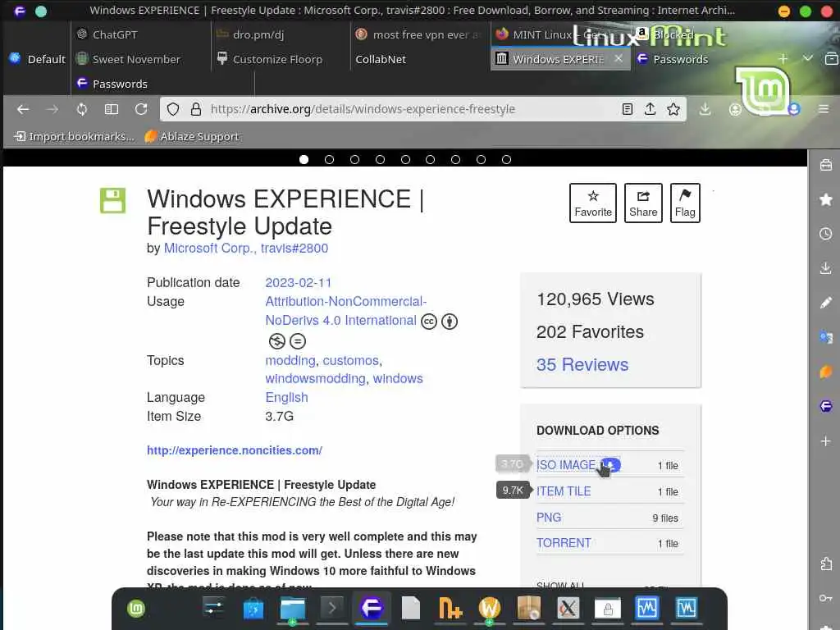Open the Software Manager bag in dock
The image size is (840, 630).
tap(253, 609)
